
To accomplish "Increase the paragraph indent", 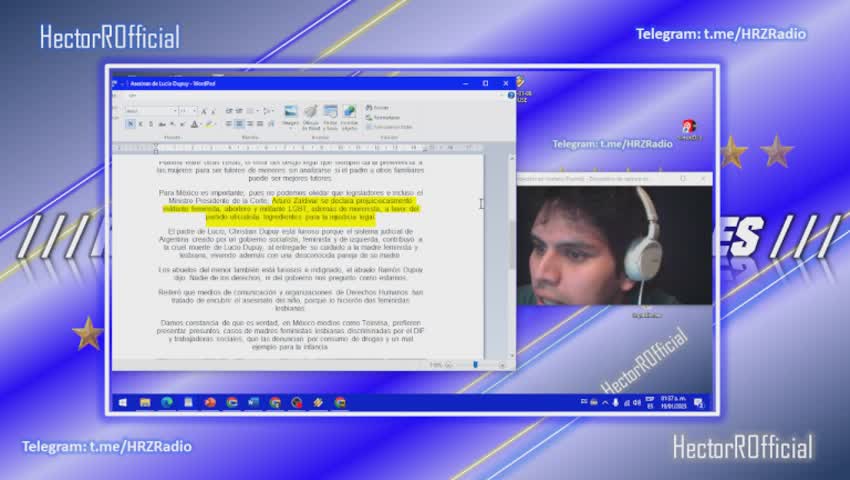I will click(x=239, y=111).
